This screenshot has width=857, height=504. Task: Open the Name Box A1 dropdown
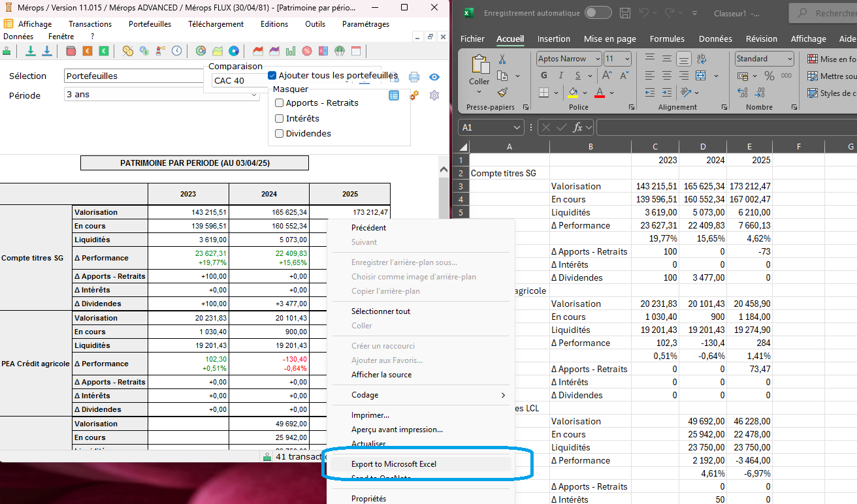tap(517, 128)
